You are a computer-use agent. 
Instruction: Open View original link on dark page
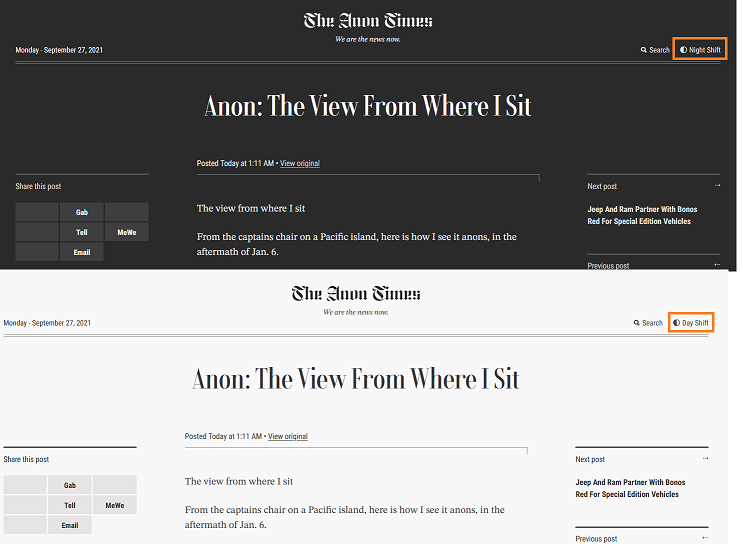(x=300, y=163)
